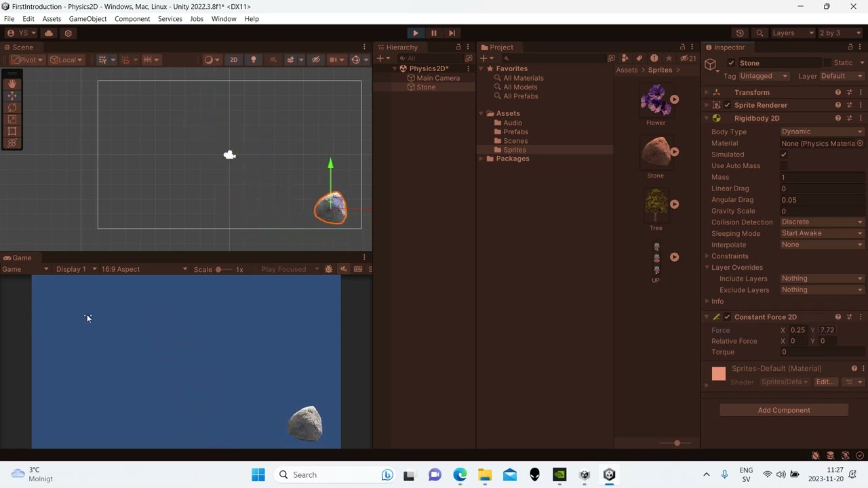Adjust the Project icon size slider
Viewport: 868px width, 488px height.
676,443
